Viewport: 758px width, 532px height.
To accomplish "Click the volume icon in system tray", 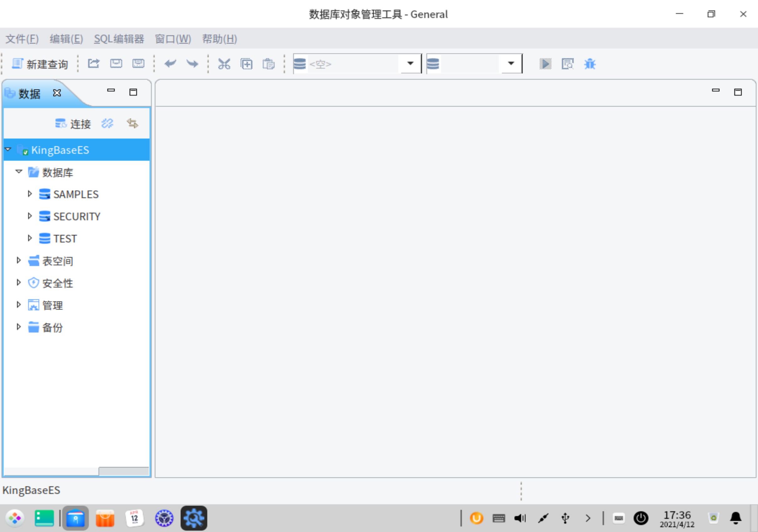I will (x=520, y=518).
